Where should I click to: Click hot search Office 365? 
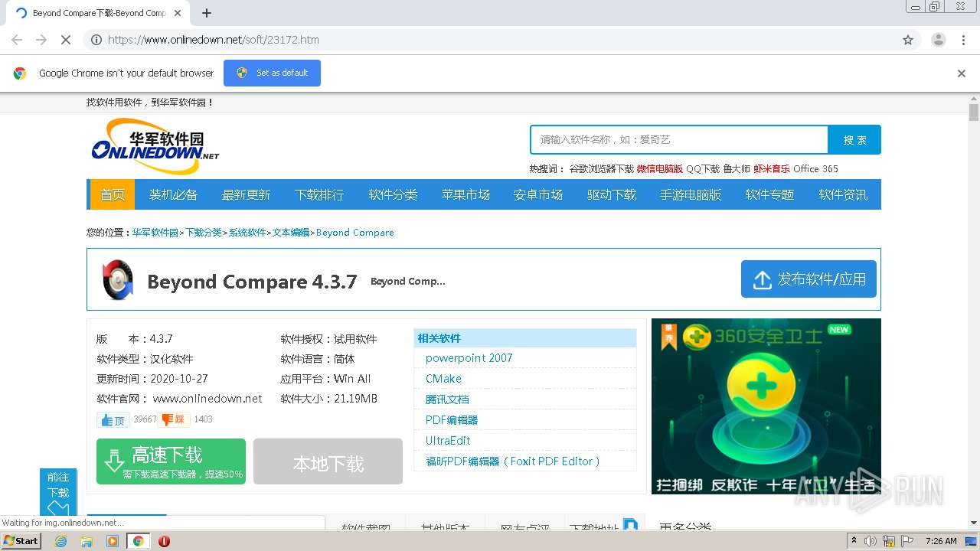[x=815, y=169]
